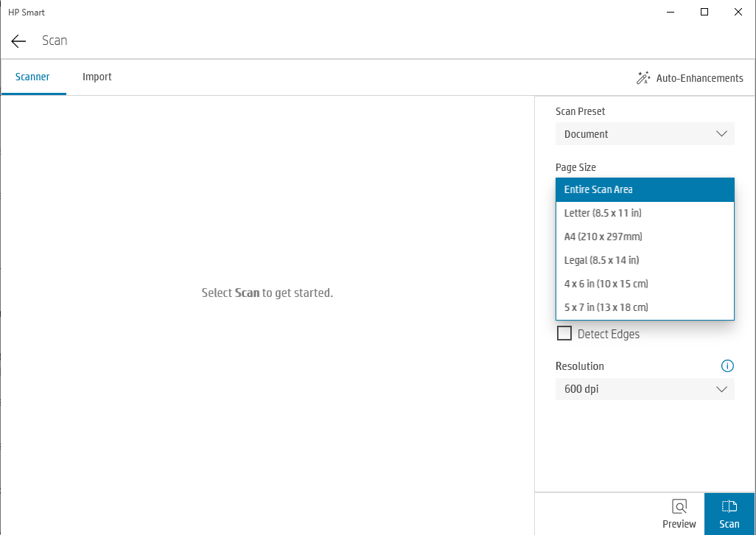
Task: Switch to the Import tab
Action: pos(97,76)
